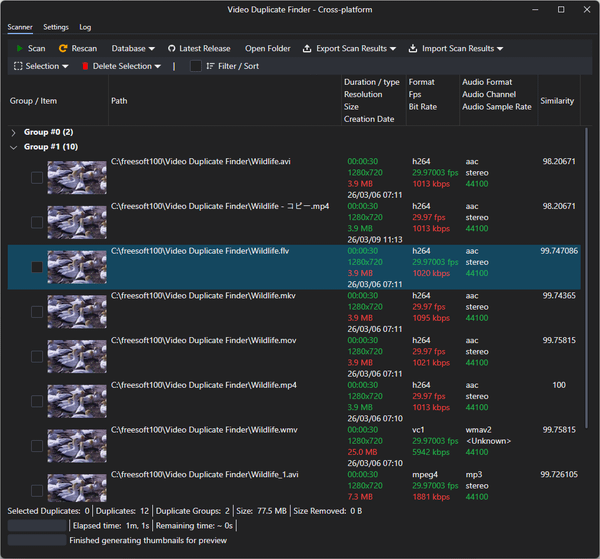
Task: Click the dashed Selection rectangle icon
Action: click(18, 66)
